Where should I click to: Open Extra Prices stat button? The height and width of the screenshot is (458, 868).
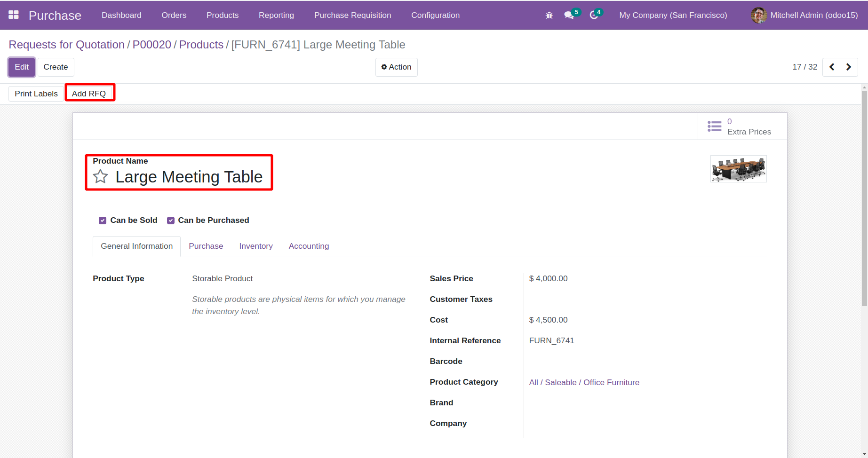point(742,126)
